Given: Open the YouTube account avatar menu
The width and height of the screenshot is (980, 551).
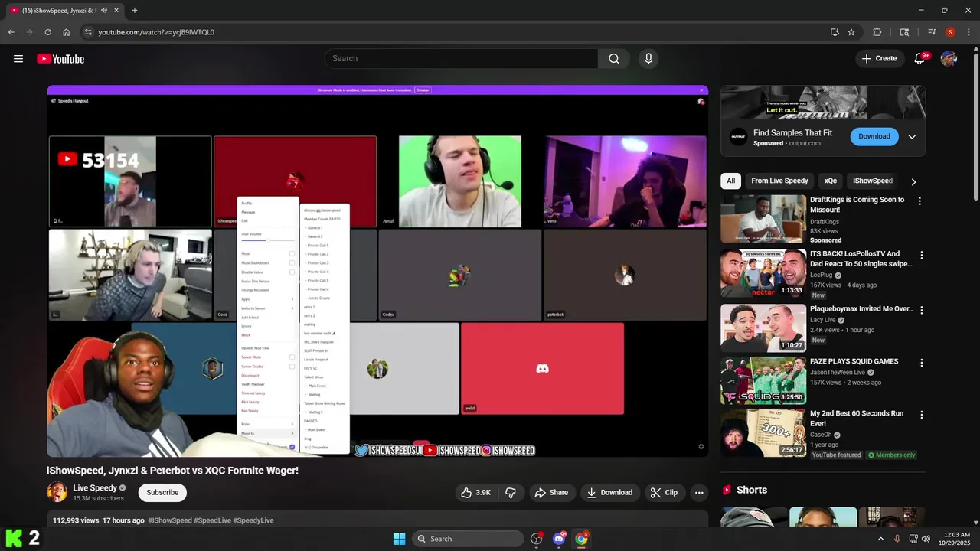Looking at the screenshot, I should 949,59.
